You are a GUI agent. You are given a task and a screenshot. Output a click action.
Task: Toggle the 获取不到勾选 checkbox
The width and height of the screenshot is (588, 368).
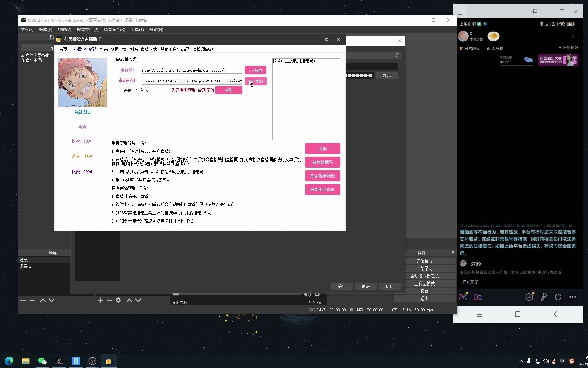pyautogui.click(x=121, y=90)
